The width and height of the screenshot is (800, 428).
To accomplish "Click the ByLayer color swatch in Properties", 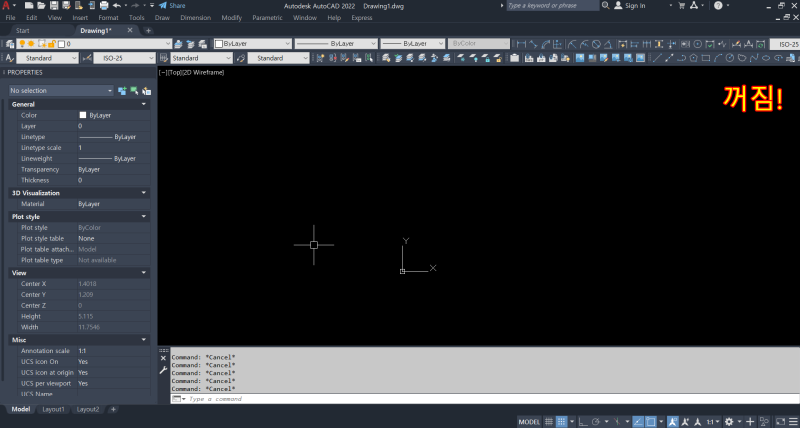I will point(83,115).
